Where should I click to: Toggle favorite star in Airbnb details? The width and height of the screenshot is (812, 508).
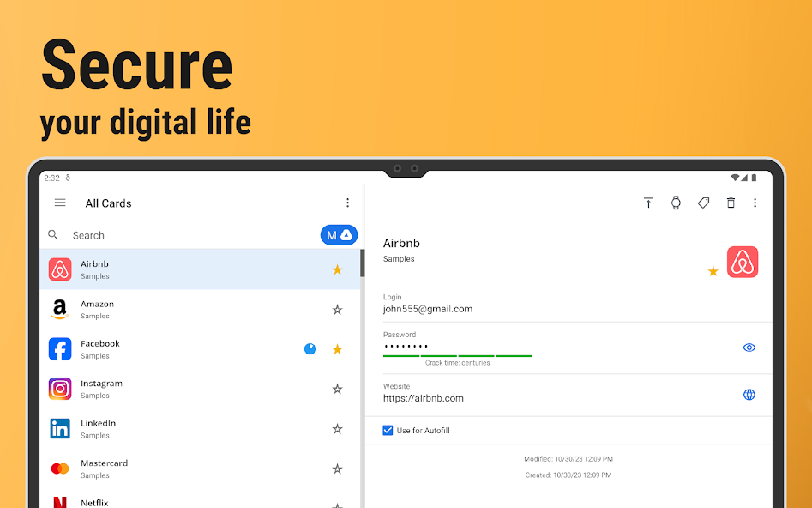[x=713, y=271]
